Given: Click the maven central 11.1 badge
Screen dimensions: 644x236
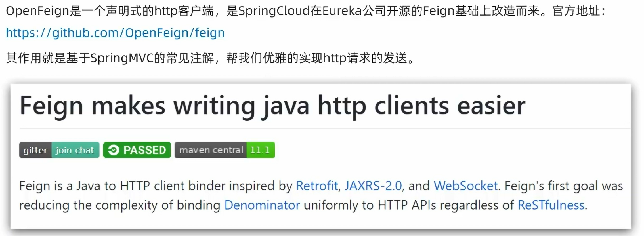Looking at the screenshot, I should [x=225, y=150].
